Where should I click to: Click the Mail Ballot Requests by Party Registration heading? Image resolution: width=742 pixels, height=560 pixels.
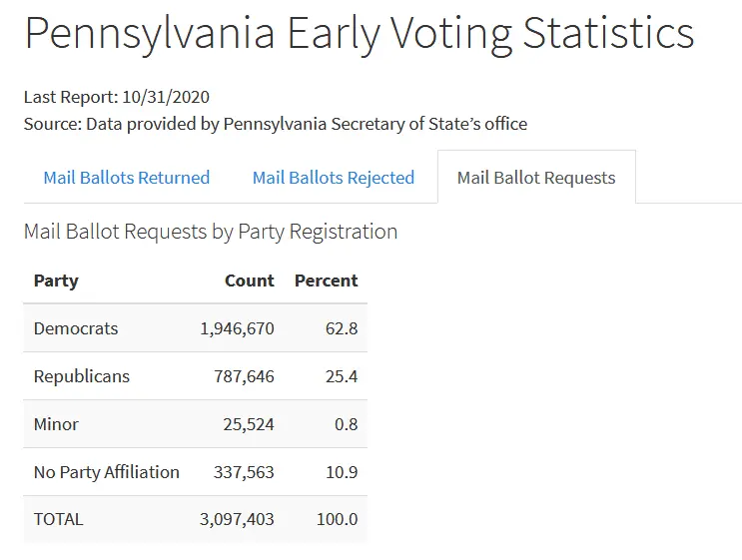[211, 232]
